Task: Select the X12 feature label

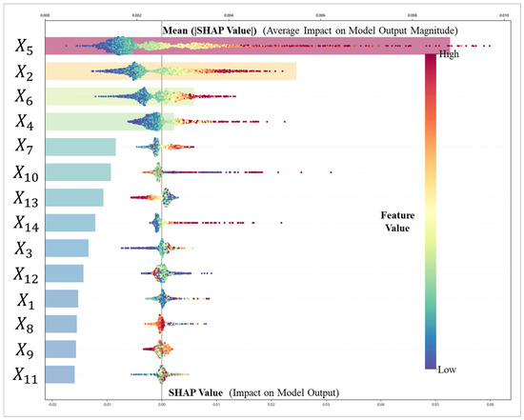Action: click(x=26, y=275)
